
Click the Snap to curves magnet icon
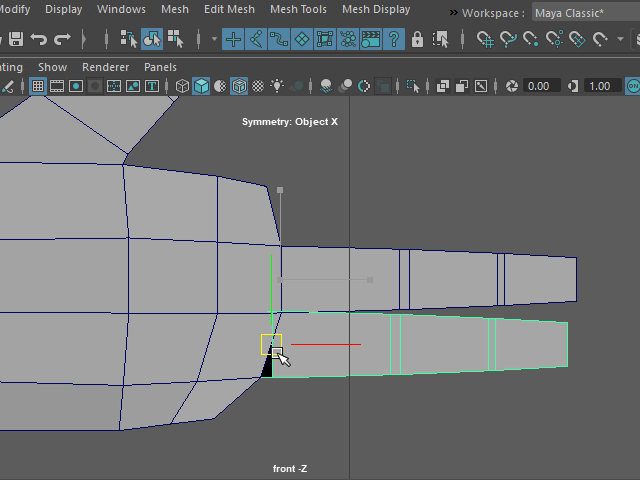(x=509, y=40)
